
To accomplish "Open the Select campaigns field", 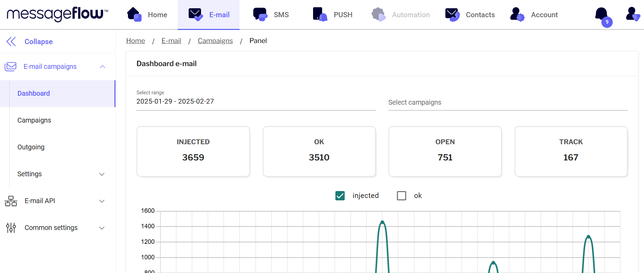I will coord(508,102).
